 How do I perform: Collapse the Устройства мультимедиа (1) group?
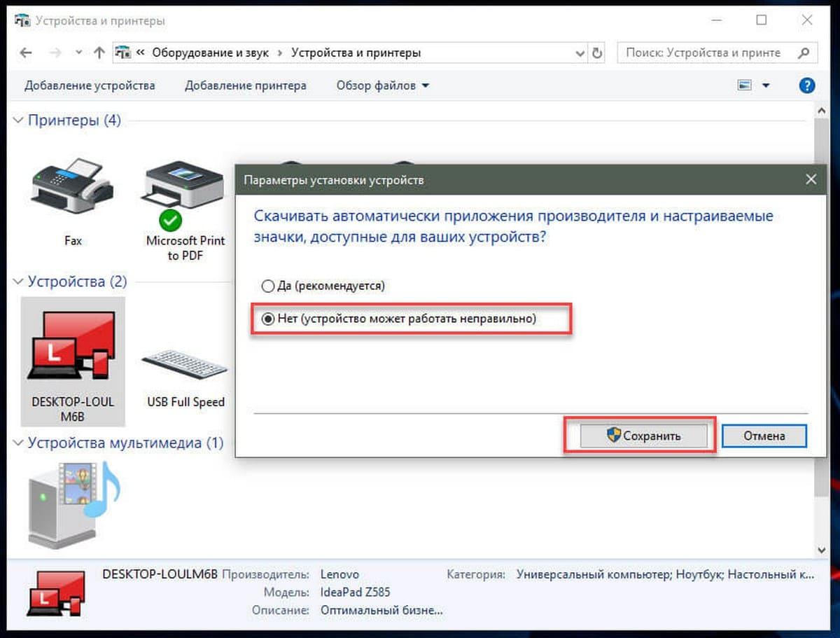click(x=18, y=443)
